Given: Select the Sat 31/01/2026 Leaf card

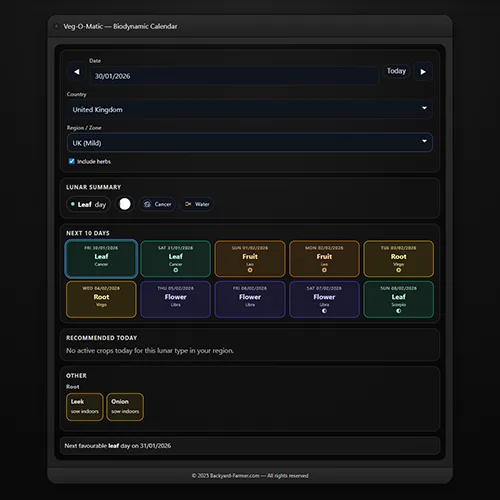Looking at the screenshot, I should 176,259.
